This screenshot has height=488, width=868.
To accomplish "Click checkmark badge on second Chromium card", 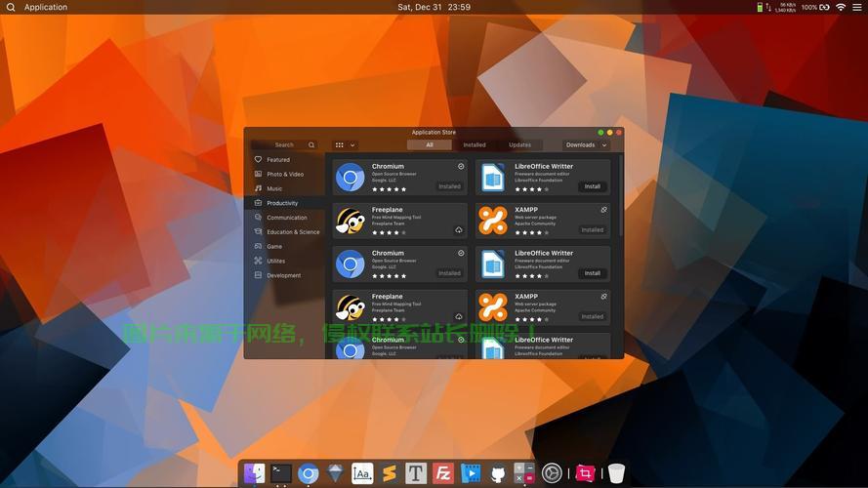I will (x=461, y=253).
